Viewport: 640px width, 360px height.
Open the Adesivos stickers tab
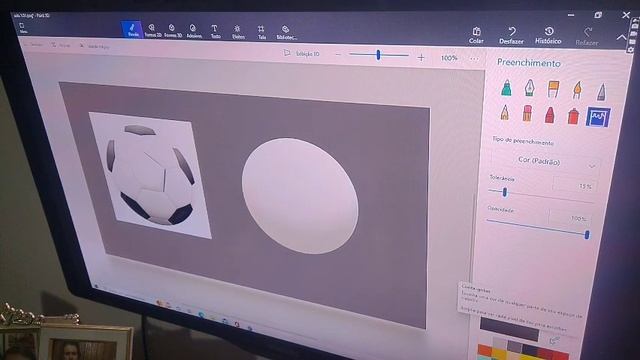pos(193,31)
